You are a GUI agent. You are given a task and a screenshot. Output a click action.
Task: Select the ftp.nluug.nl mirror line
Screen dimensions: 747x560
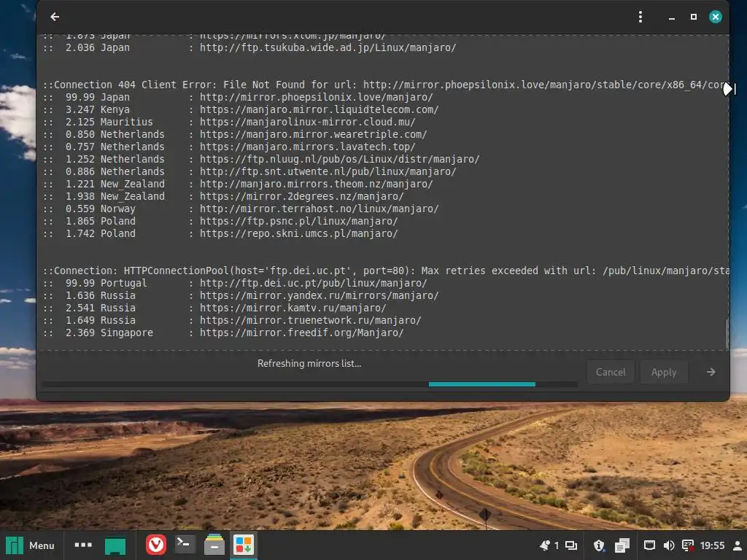coord(262,159)
